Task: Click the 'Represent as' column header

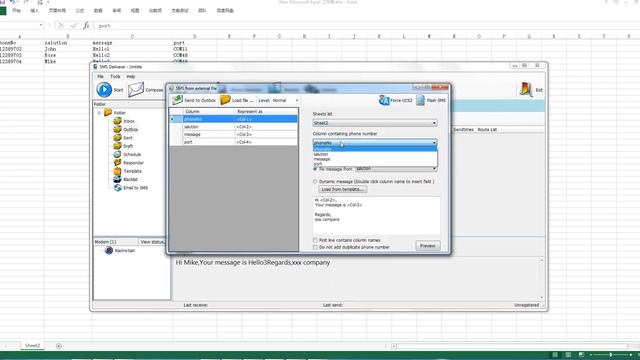Action: (266, 111)
